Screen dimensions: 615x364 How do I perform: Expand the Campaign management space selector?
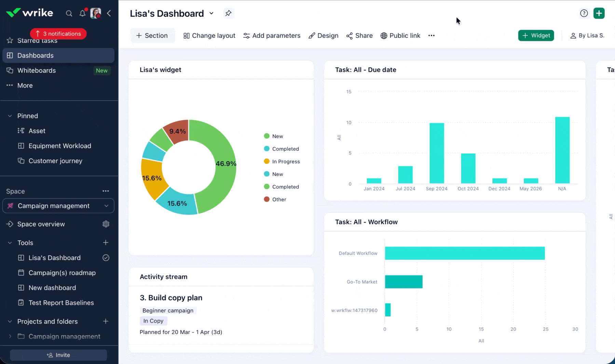(58, 206)
